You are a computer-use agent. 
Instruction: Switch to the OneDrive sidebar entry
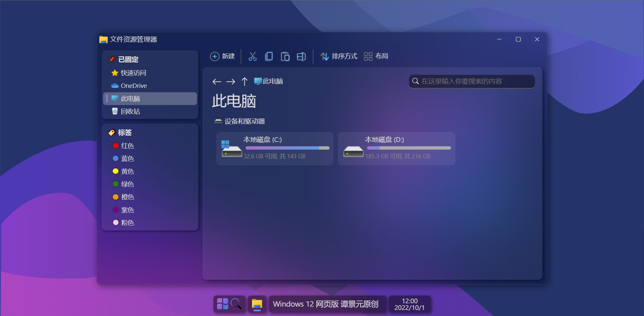pos(133,86)
